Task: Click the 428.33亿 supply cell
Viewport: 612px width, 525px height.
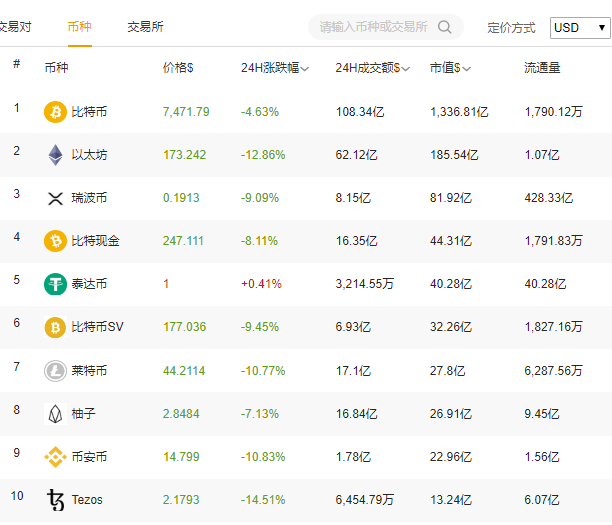Action: click(548, 198)
